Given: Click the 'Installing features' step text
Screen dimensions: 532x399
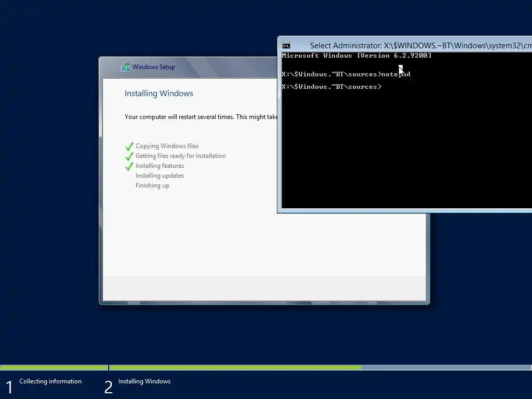Looking at the screenshot, I should pos(159,166).
